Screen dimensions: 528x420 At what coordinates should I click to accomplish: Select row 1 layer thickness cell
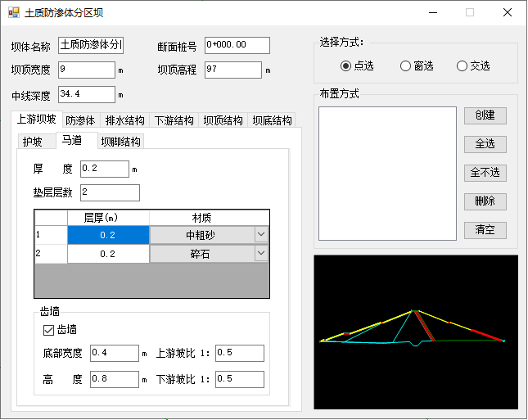click(108, 235)
